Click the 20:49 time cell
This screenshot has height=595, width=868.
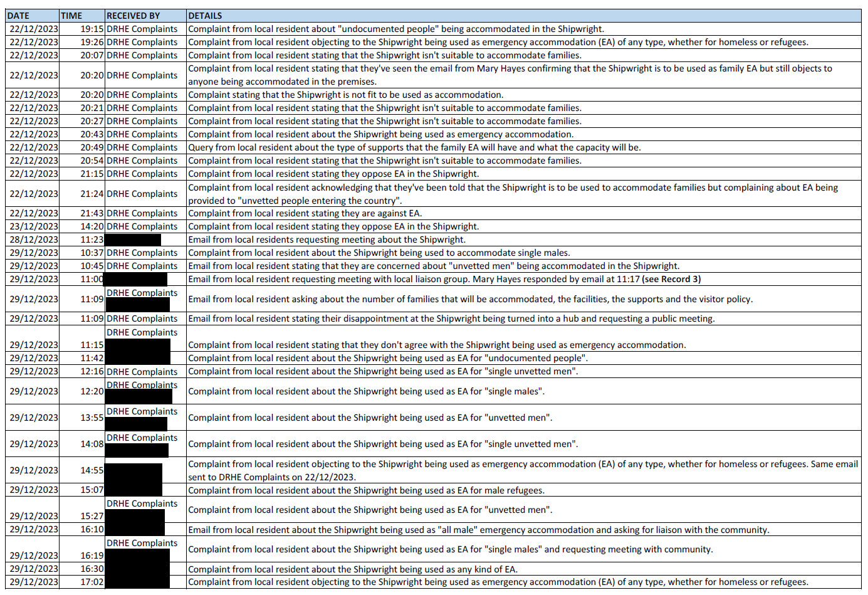click(x=81, y=147)
